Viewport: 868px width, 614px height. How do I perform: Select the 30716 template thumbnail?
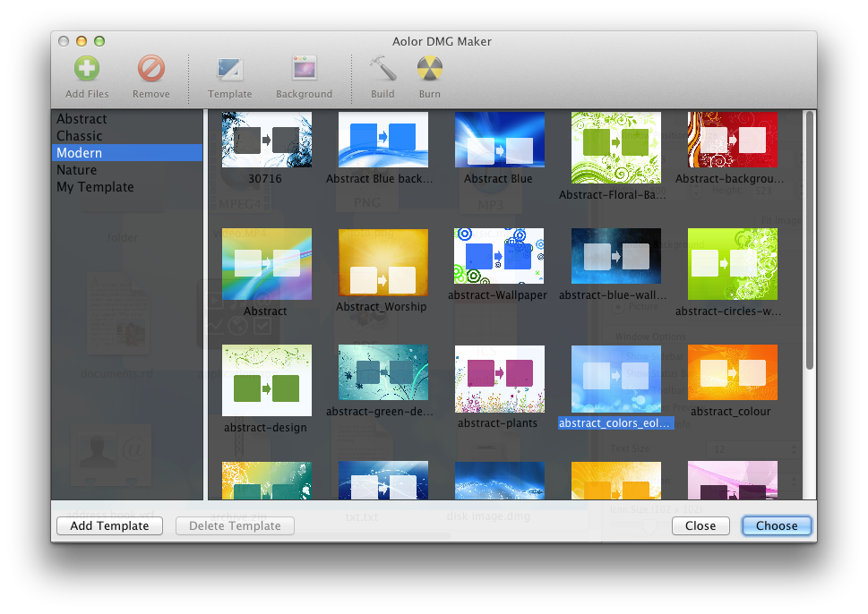point(266,140)
